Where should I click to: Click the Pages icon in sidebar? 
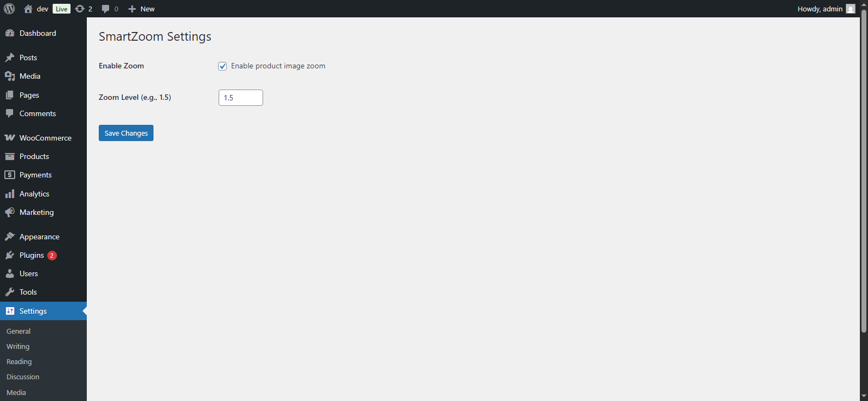click(10, 95)
